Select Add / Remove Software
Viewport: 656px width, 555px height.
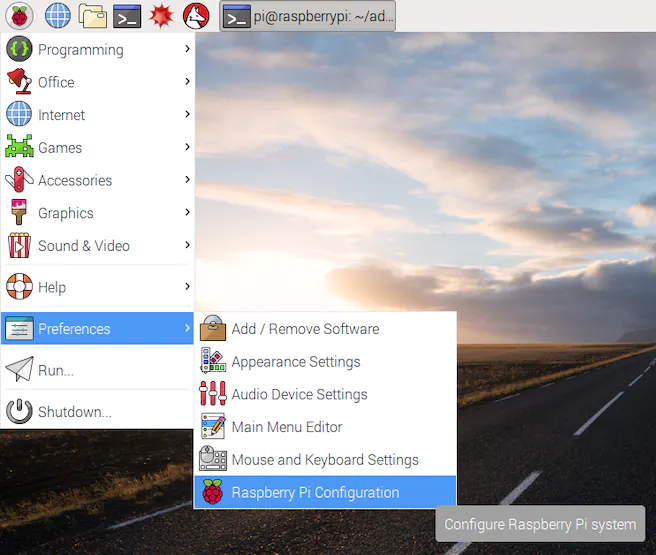point(325,329)
